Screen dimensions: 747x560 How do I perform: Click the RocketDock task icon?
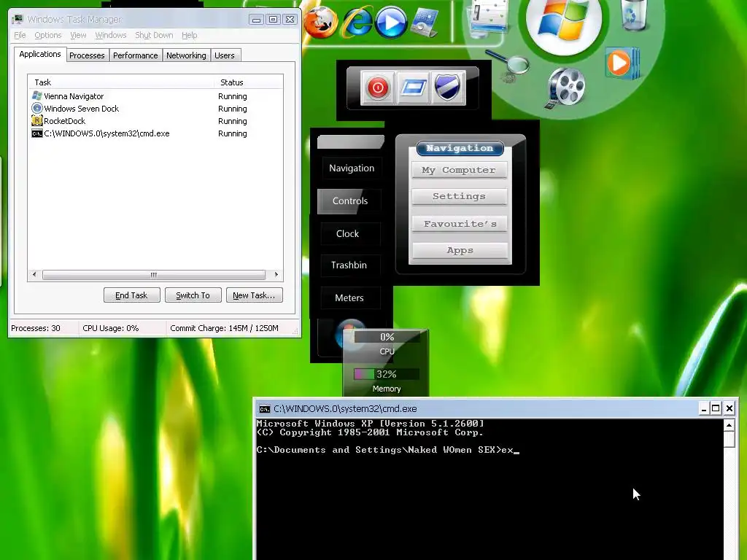point(36,120)
